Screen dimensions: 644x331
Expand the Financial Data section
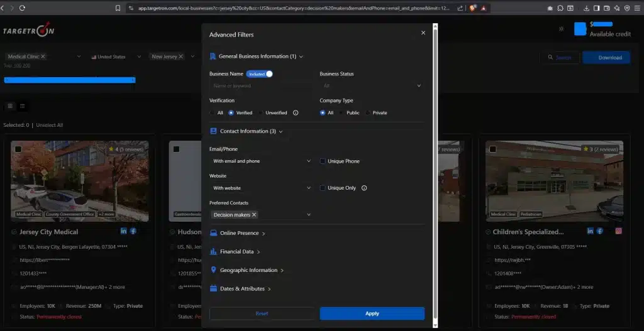coord(235,251)
